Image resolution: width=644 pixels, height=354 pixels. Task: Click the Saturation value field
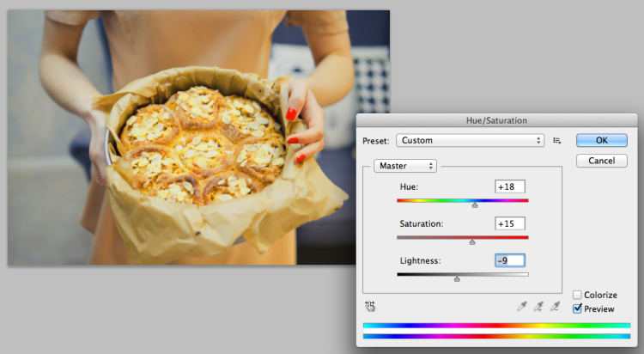pyautogui.click(x=510, y=223)
